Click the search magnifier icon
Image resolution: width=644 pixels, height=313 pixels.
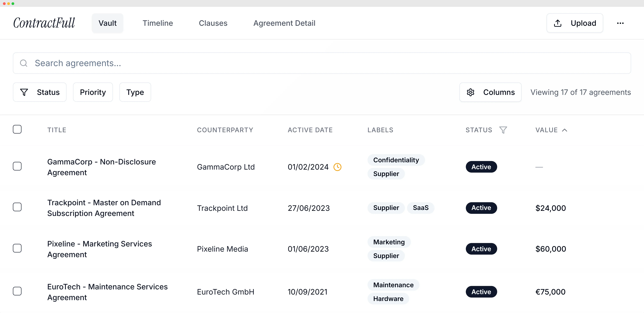(24, 63)
